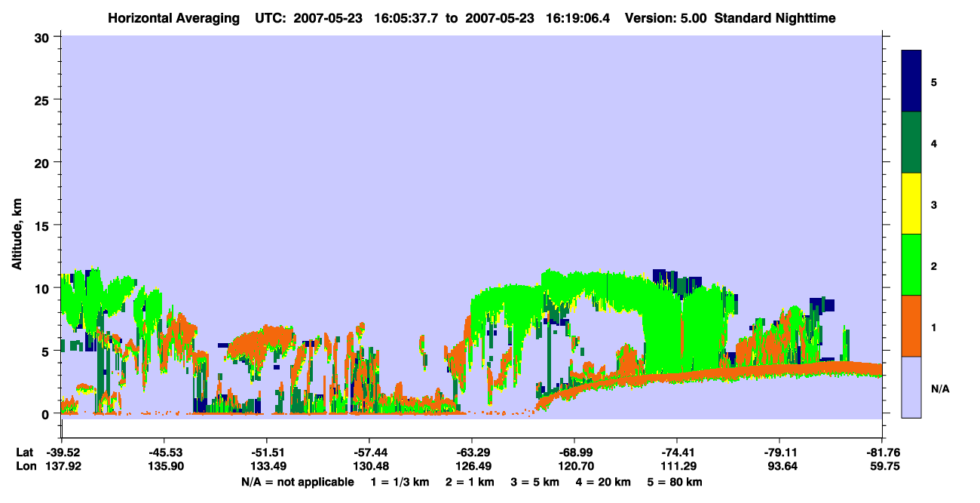Image resolution: width=980 pixels, height=503 pixels.
Task: Click latitude value -79.11
Action: [779, 452]
